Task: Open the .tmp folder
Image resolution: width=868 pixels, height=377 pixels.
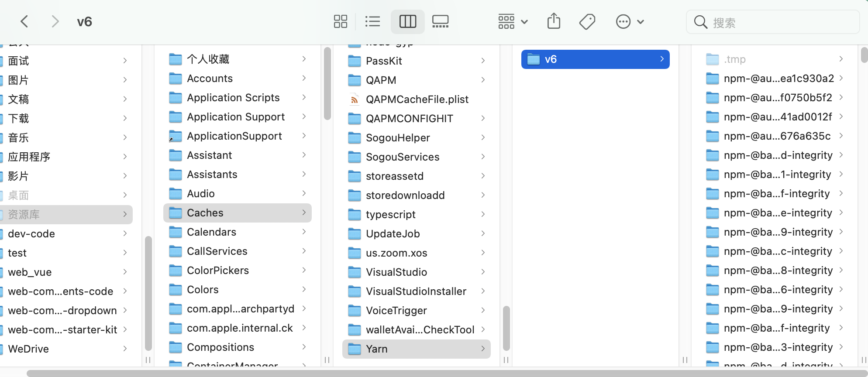Action: tap(774, 59)
